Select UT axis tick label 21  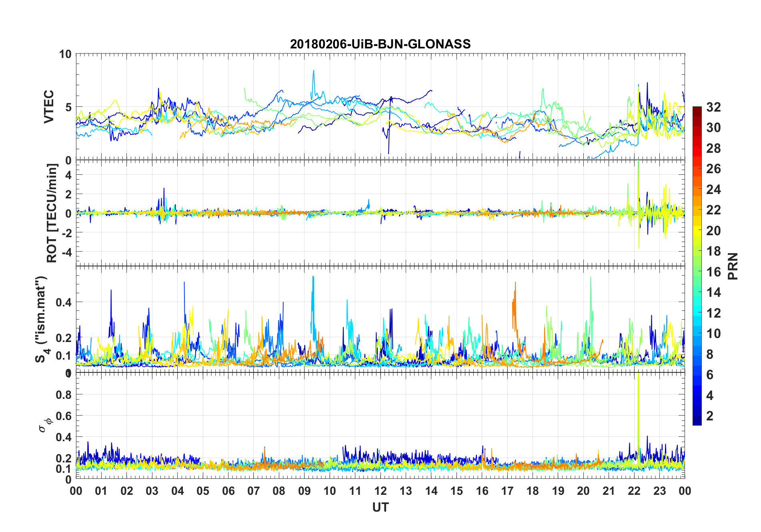tap(609, 491)
